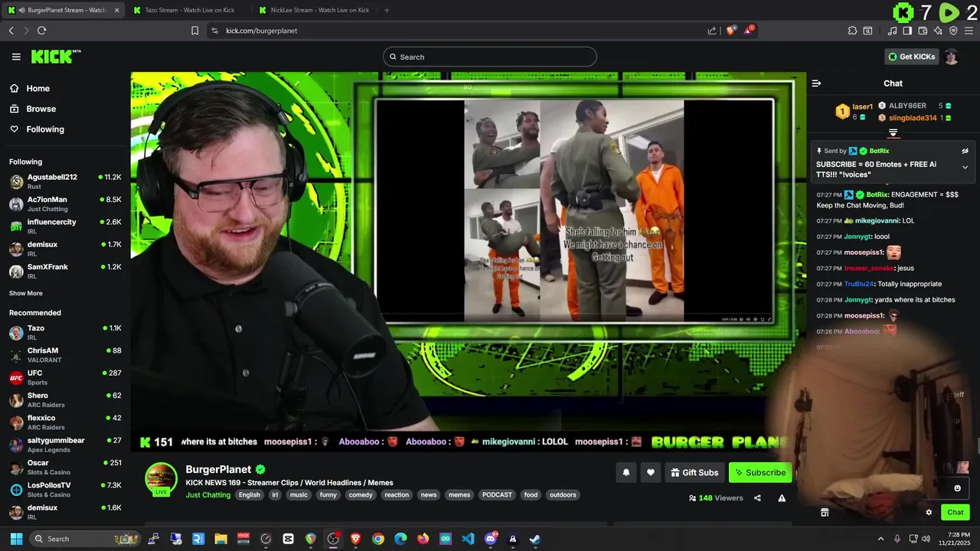Open File Explorer from taskbar
This screenshot has width=980, height=551.
click(220, 539)
